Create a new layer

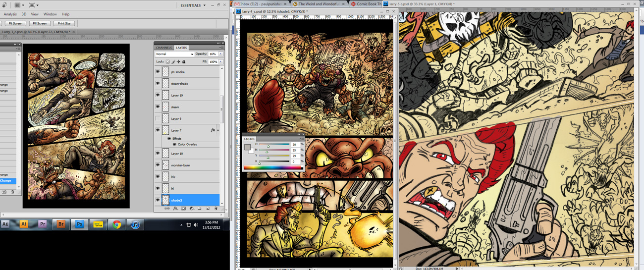[208, 209]
